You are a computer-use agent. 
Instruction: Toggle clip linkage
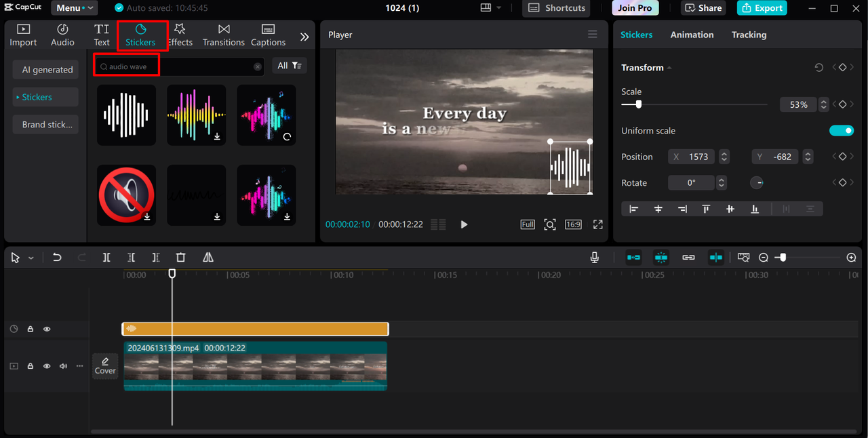point(688,258)
